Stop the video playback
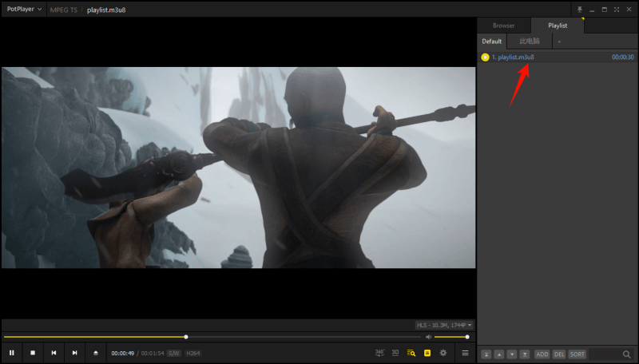639x364 pixels. 33,353
